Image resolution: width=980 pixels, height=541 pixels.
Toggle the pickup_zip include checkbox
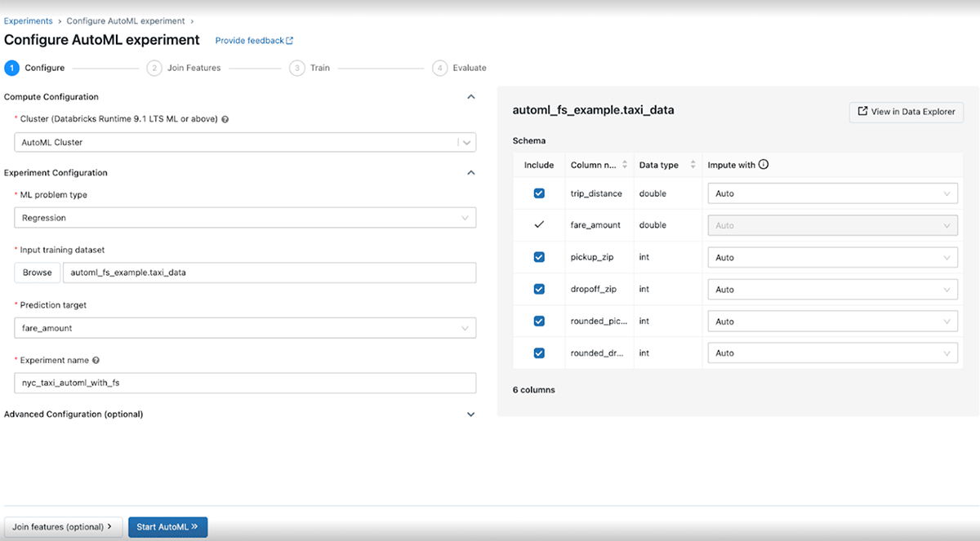[x=539, y=257]
